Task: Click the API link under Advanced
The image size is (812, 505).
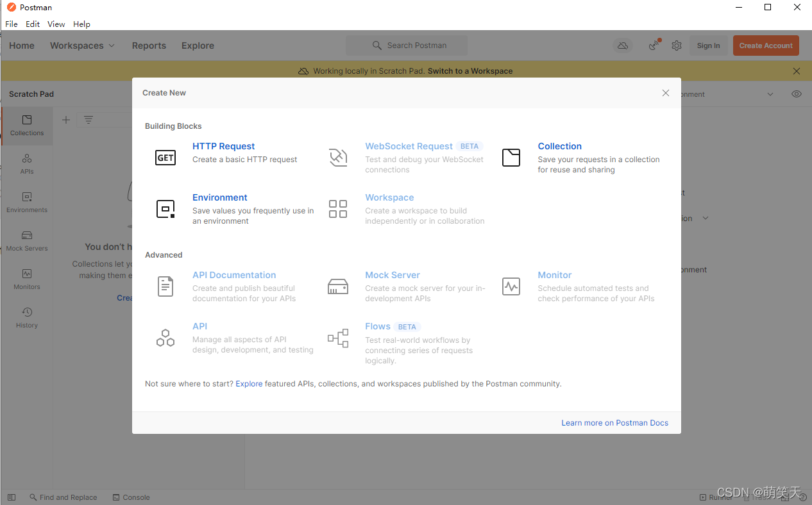Action: [x=199, y=326]
